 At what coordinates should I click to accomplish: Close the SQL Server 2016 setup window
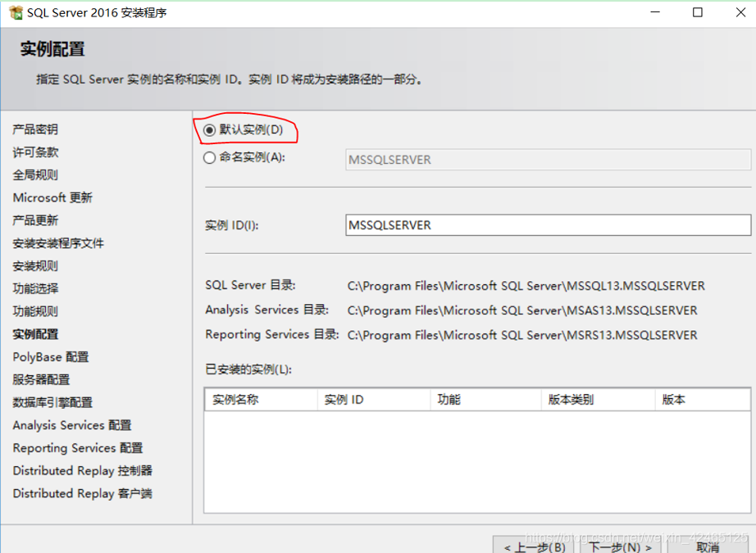[x=740, y=12]
